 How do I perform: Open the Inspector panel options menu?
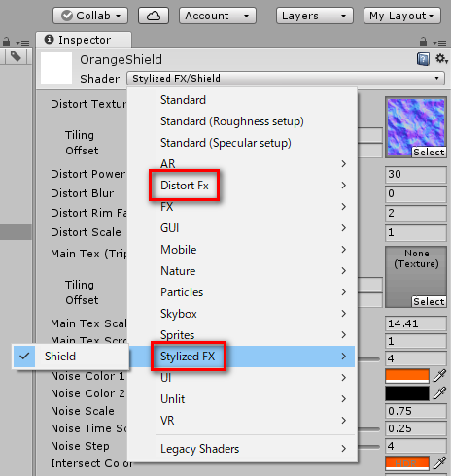439,43
